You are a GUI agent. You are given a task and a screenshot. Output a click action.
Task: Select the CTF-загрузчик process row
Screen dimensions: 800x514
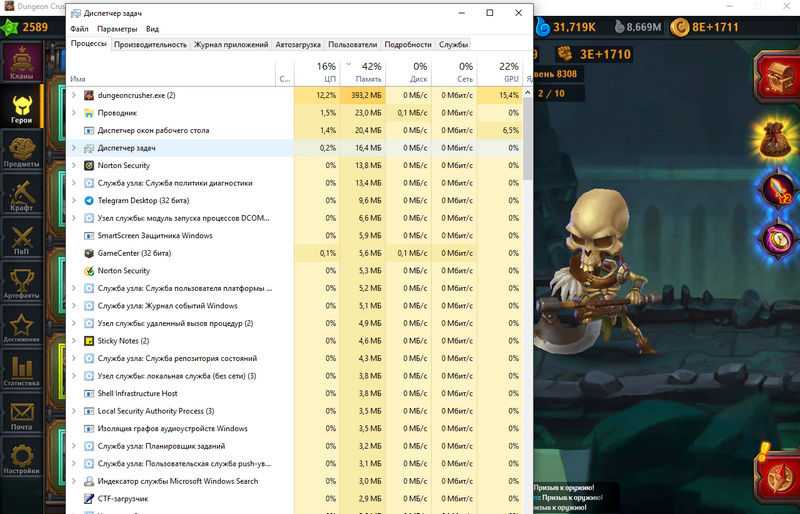[295, 499]
